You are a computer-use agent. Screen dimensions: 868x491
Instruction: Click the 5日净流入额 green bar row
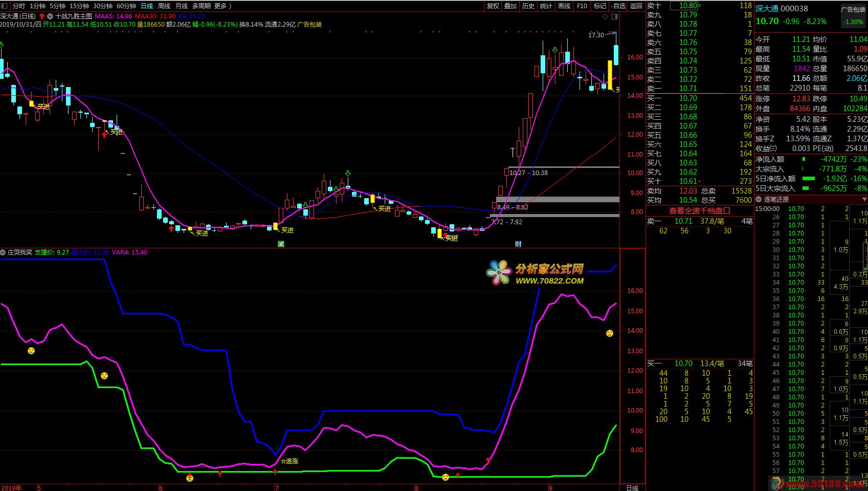811,179
